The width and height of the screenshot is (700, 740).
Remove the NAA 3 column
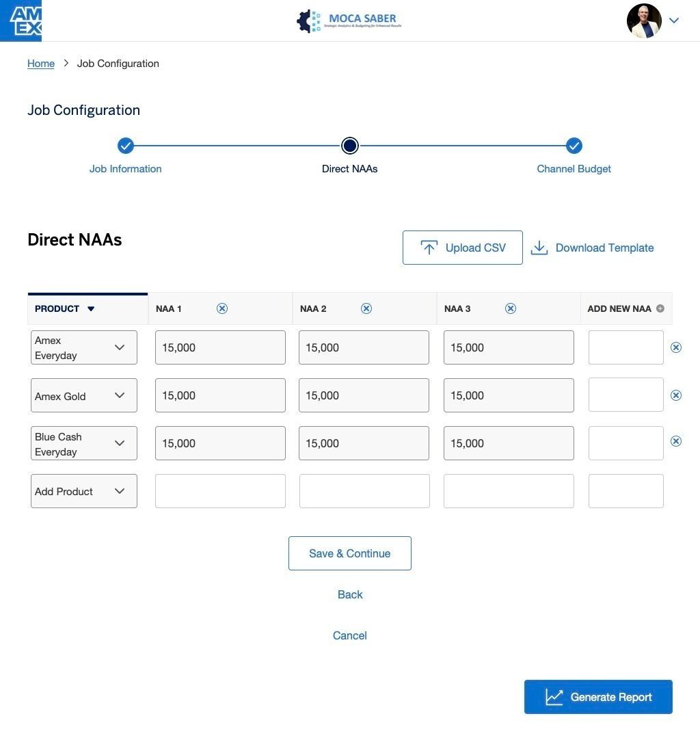click(x=511, y=308)
